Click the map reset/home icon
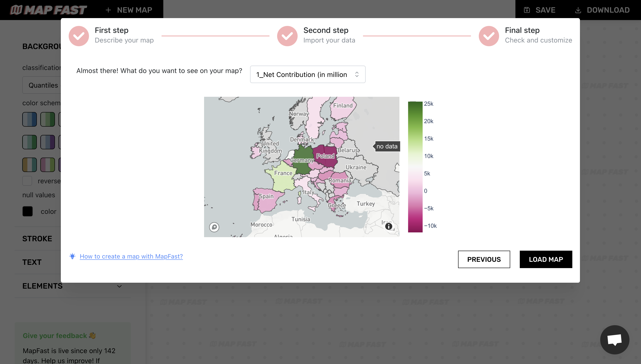The height and width of the screenshot is (364, 641). click(x=214, y=227)
